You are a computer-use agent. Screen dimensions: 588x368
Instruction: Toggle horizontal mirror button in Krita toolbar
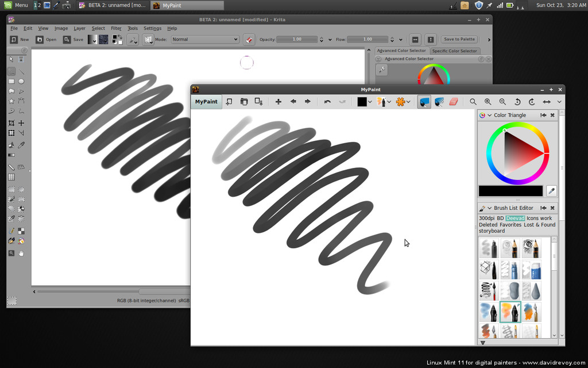tap(415, 40)
